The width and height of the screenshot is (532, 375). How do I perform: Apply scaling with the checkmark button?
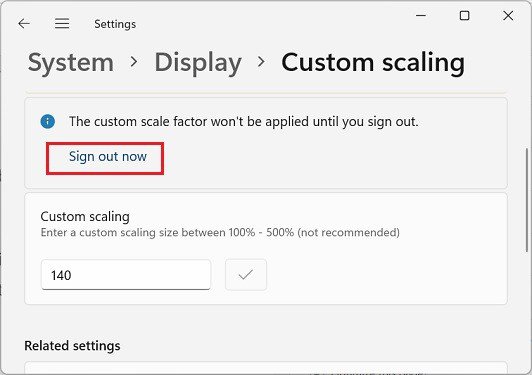(246, 275)
